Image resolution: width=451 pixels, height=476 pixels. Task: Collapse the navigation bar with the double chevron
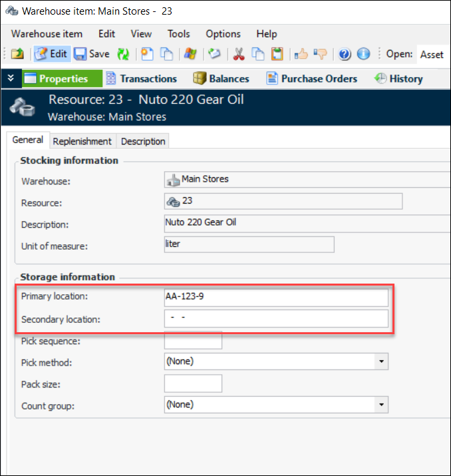point(11,79)
